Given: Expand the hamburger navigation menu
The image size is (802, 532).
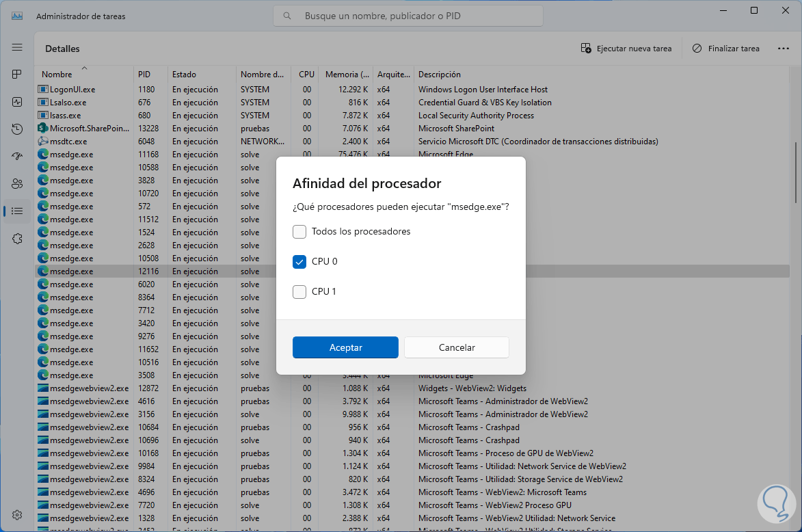Looking at the screenshot, I should [17, 47].
